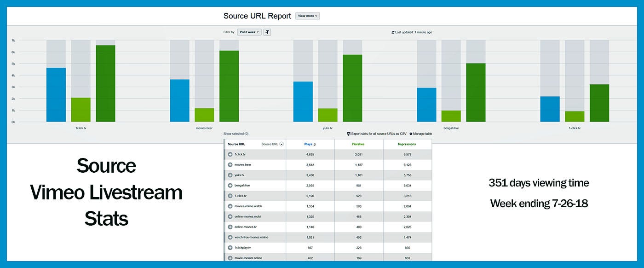
Task: Expand the yuks.tv row plus icon
Action: [230, 175]
